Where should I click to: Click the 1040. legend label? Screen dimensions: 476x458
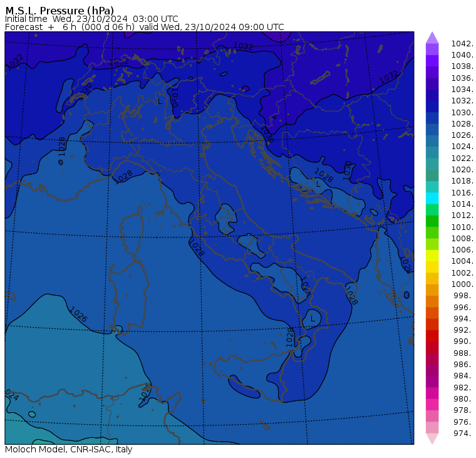click(x=462, y=55)
